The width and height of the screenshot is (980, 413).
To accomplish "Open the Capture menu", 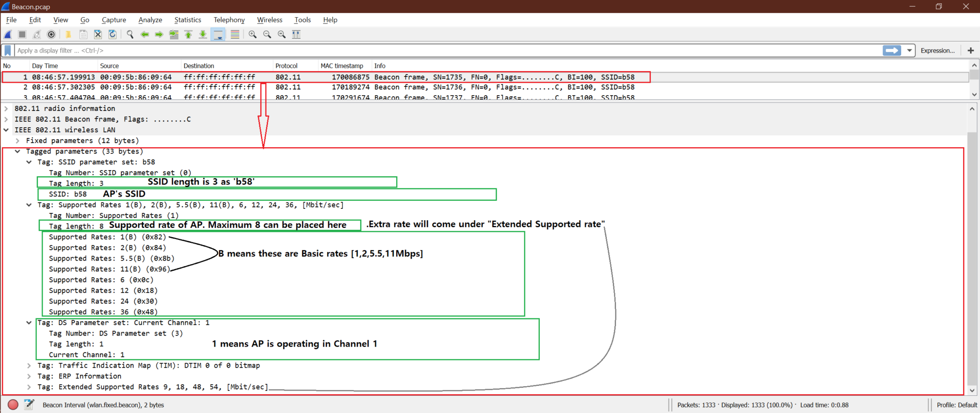I will [x=114, y=20].
